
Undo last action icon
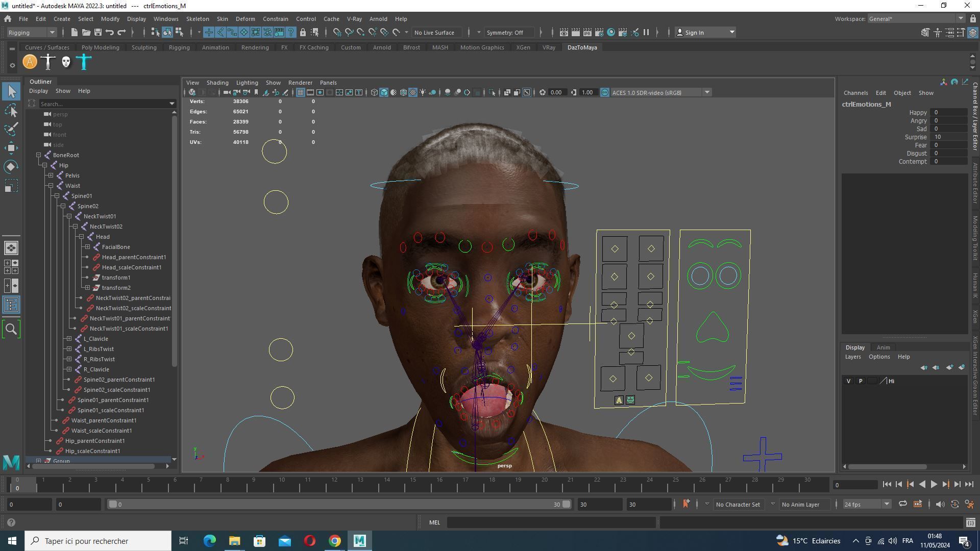(x=109, y=33)
